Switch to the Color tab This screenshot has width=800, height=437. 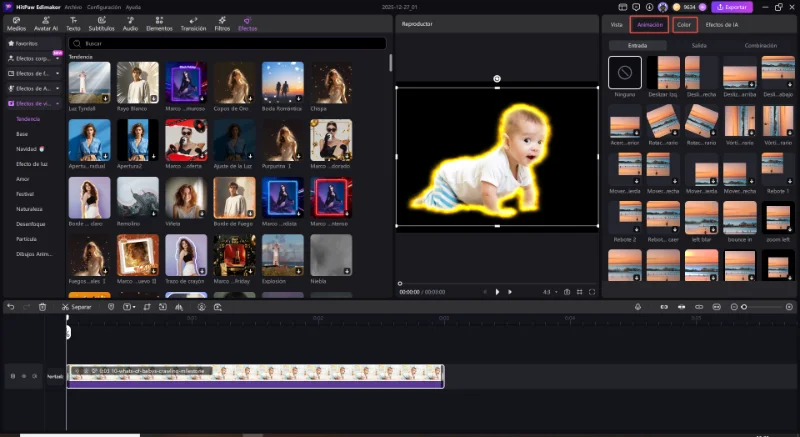pos(684,24)
